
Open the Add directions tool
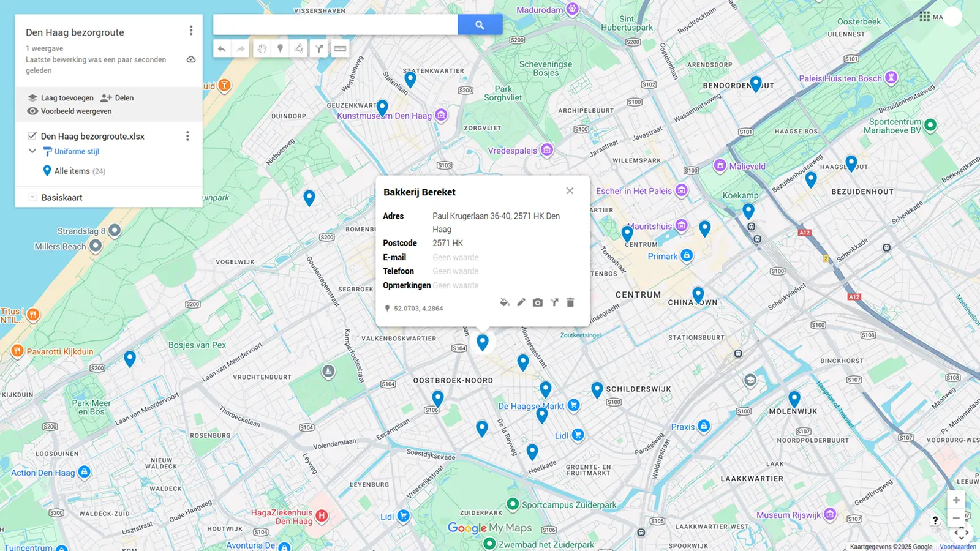pyautogui.click(x=318, y=48)
